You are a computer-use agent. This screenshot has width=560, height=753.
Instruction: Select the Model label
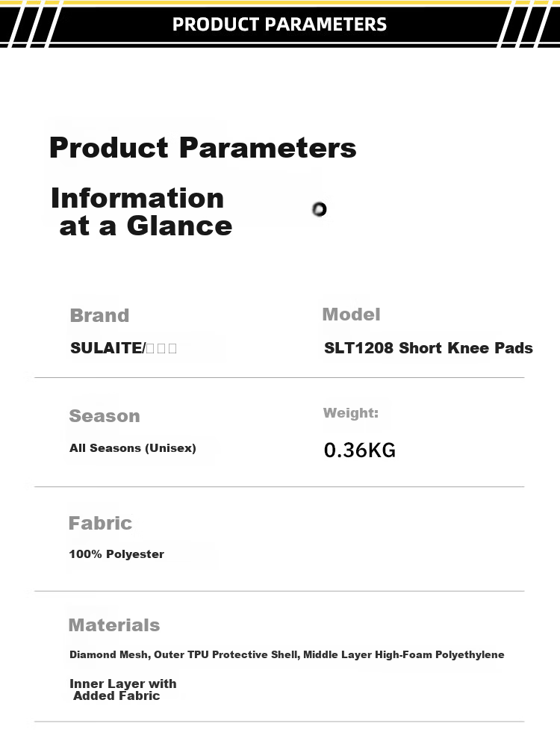351,314
